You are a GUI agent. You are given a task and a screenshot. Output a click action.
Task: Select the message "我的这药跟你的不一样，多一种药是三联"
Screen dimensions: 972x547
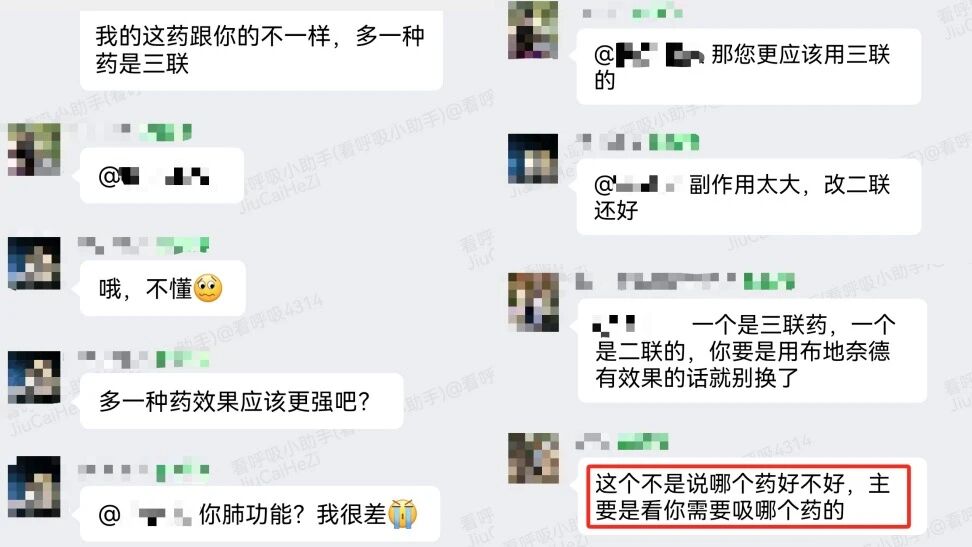(x=261, y=50)
